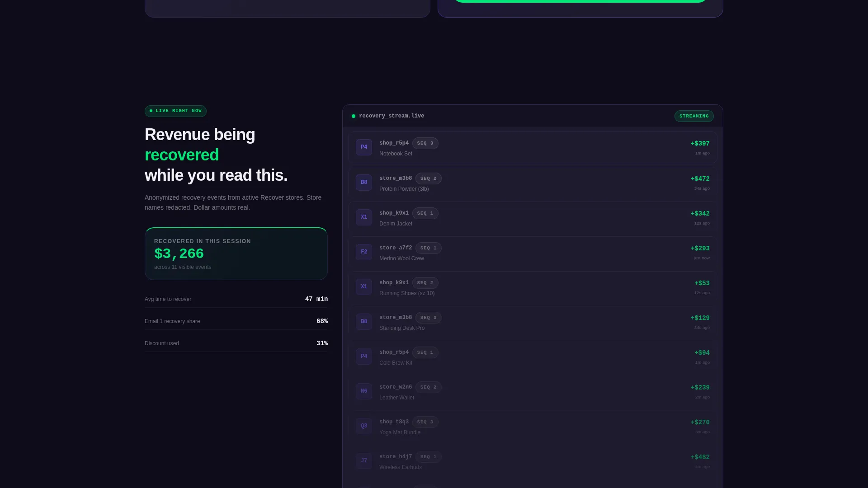Viewport: 868px width, 488px height.
Task: Click the LIVE RIGHT NOW pill badge
Action: 175,111
